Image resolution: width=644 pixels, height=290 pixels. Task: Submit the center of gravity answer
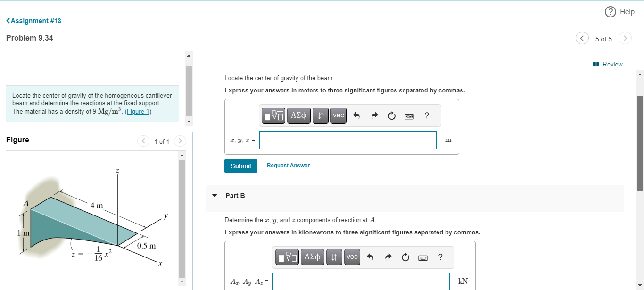[241, 166]
